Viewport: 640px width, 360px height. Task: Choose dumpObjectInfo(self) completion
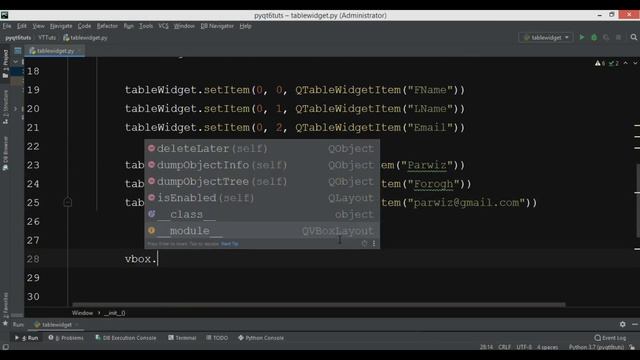tap(262, 165)
